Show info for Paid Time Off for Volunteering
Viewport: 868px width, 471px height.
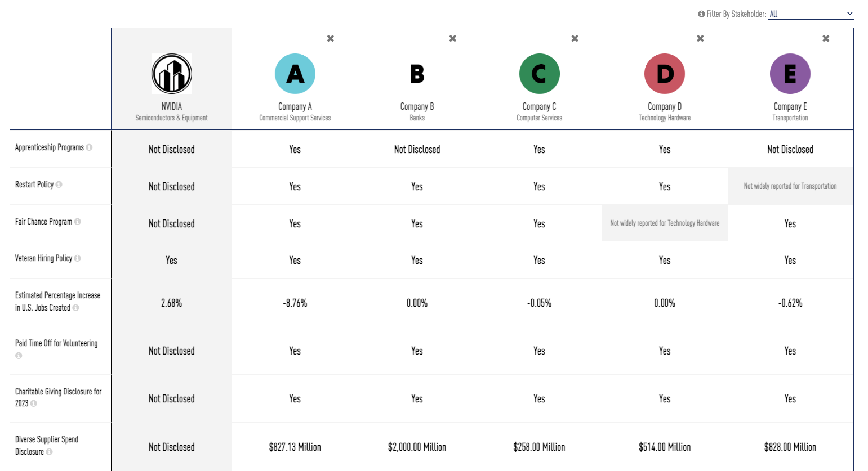coord(19,356)
